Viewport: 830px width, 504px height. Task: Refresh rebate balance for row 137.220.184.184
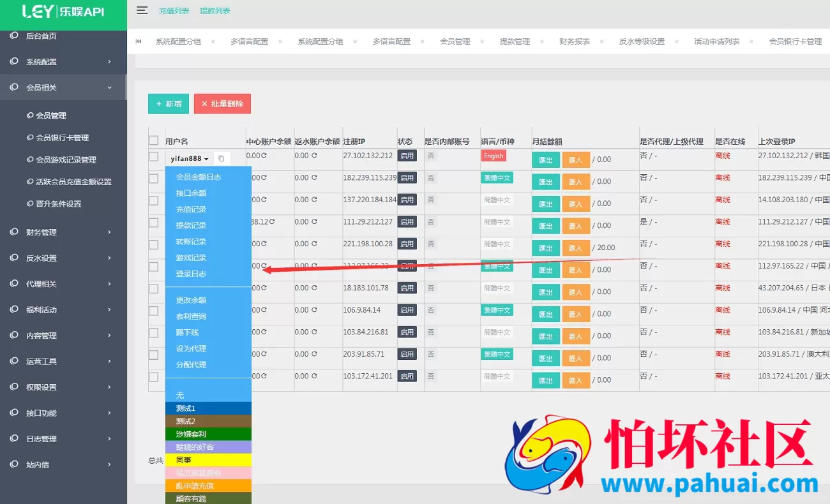coord(314,200)
